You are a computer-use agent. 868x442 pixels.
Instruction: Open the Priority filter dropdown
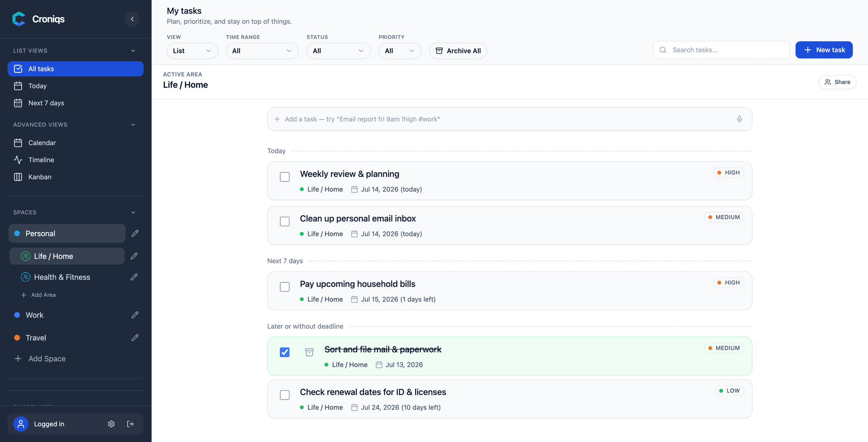click(x=400, y=51)
